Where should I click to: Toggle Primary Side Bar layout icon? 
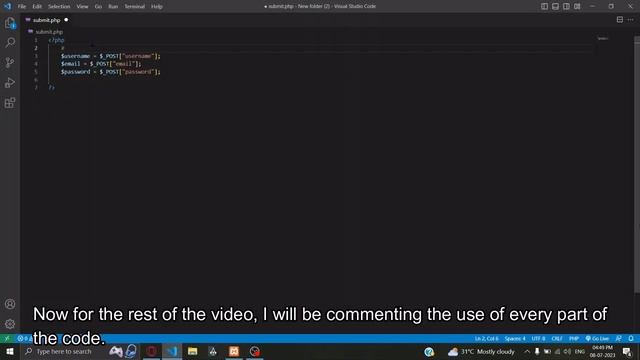tap(544, 6)
